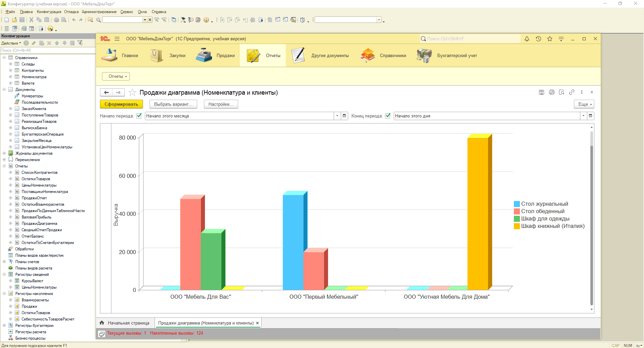Viewport: 644px width, 348px height.
Task: Click the Выбрать вариант... button
Action: click(x=173, y=104)
